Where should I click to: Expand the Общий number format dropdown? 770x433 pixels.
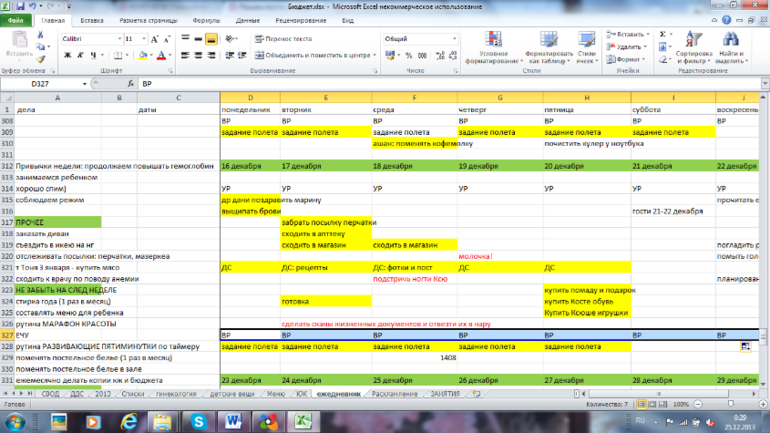coord(454,39)
